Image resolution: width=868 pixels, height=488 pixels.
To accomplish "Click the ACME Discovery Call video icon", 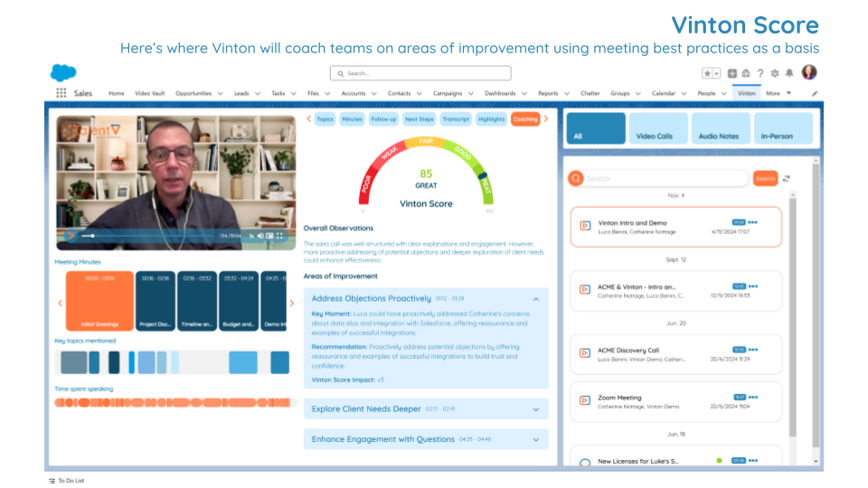I will tap(585, 353).
